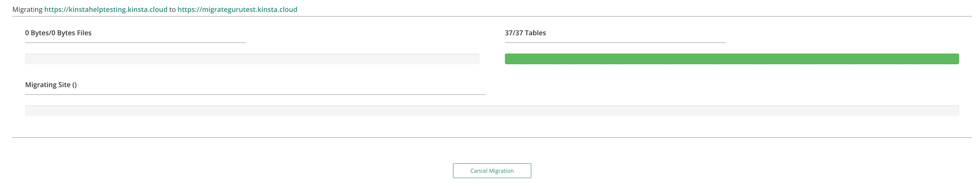The width and height of the screenshot is (980, 187).
Task: Click the 'Migrating Site ()' heading
Action: pos(51,85)
